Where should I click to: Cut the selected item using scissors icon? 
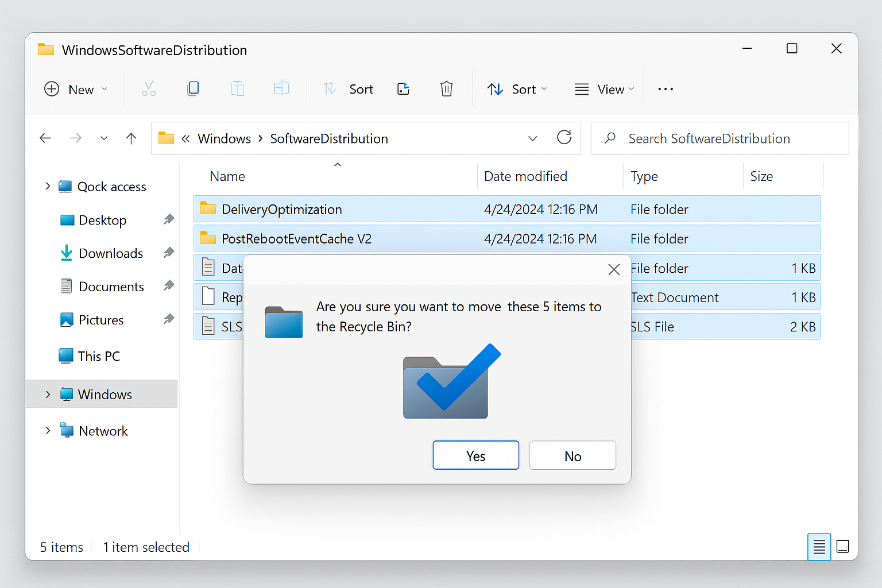[149, 88]
